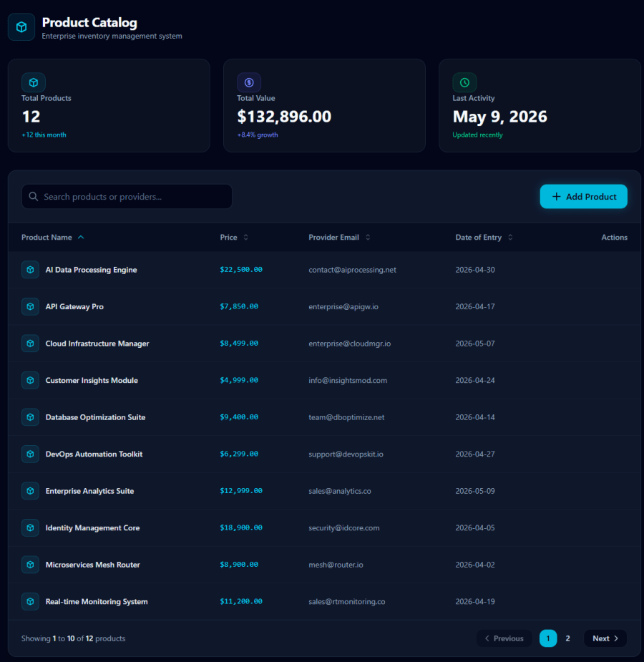Click the cube icon for Database Optimization Suite
The height and width of the screenshot is (662, 644).
pos(30,417)
